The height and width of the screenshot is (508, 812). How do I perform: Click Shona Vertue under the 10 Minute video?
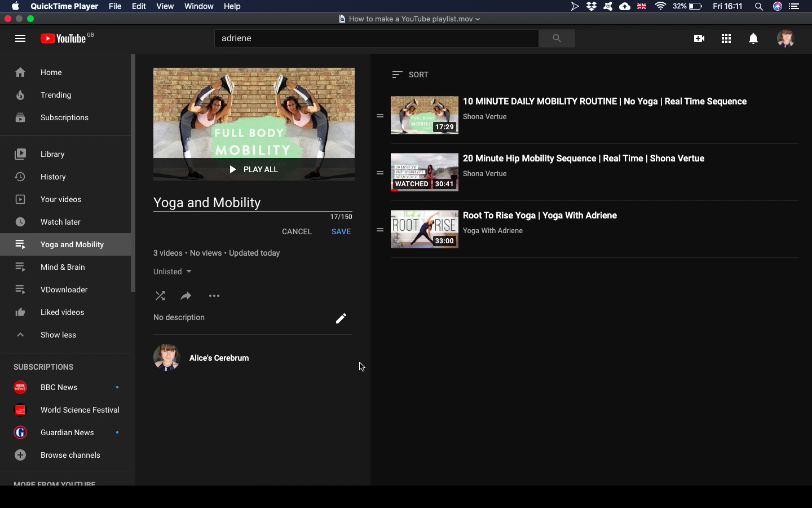(485, 116)
